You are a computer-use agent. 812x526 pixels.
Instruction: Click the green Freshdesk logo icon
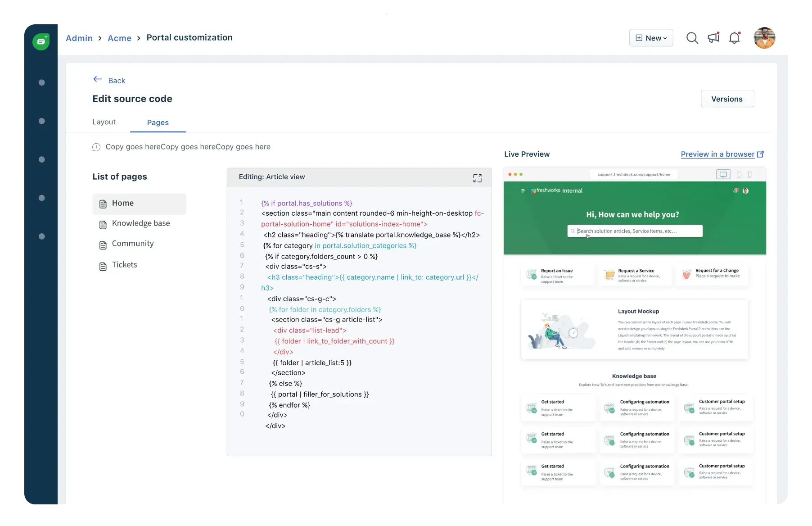coord(41,41)
